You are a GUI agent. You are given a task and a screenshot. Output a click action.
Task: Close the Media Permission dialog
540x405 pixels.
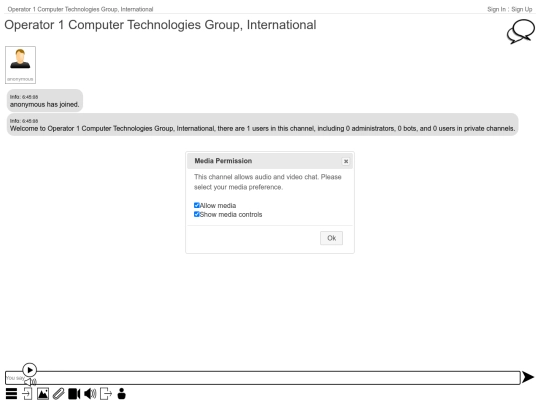click(x=346, y=161)
